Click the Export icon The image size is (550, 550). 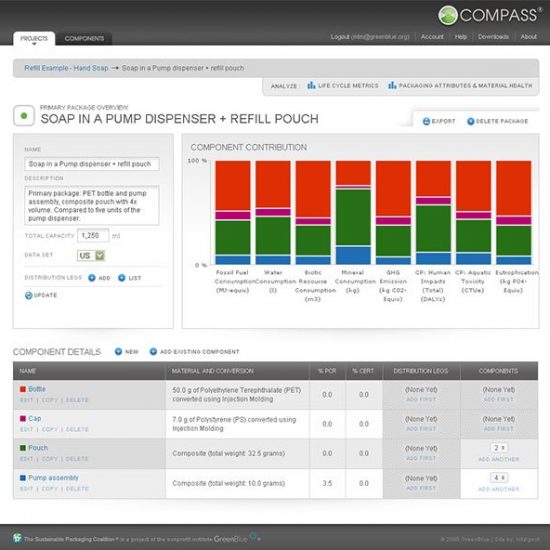point(426,121)
